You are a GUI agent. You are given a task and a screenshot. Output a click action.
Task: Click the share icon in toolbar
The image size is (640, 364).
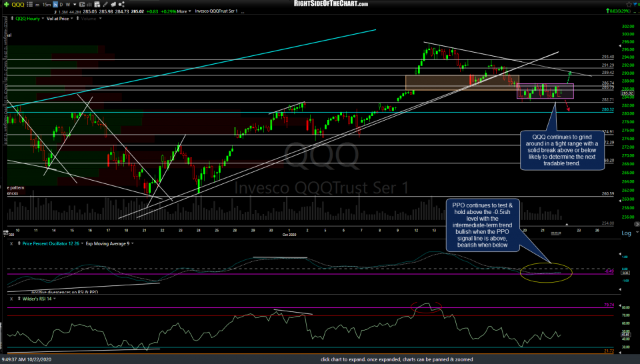tap(121, 5)
